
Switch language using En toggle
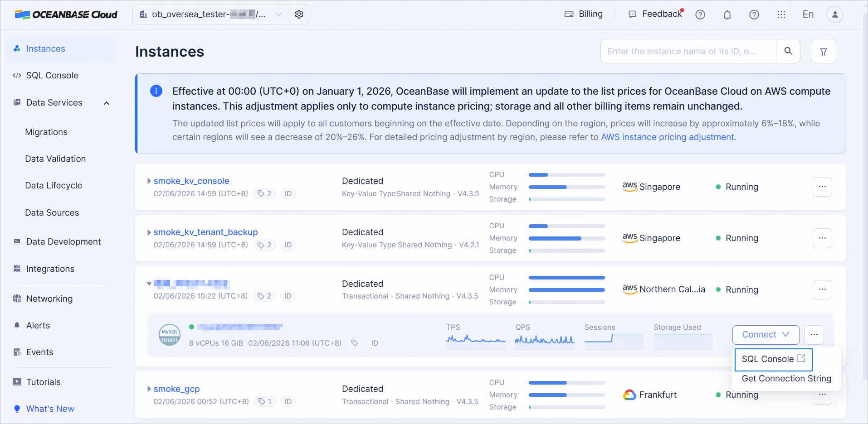pyautogui.click(x=808, y=14)
